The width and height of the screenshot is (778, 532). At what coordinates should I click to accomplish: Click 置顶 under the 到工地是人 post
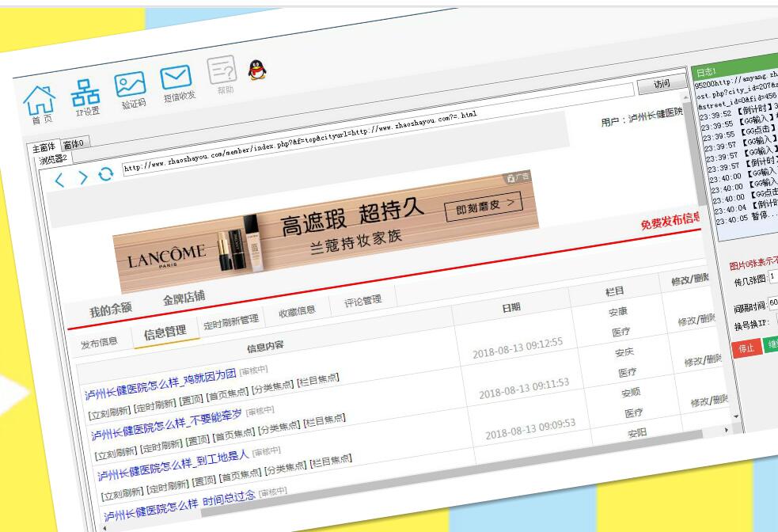(x=204, y=481)
